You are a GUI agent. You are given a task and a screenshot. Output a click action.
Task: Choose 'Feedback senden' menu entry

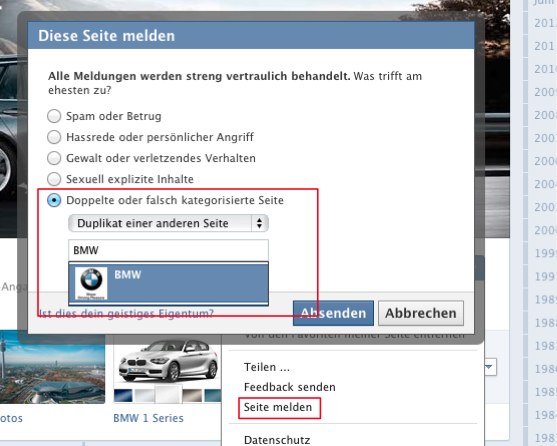click(x=290, y=387)
